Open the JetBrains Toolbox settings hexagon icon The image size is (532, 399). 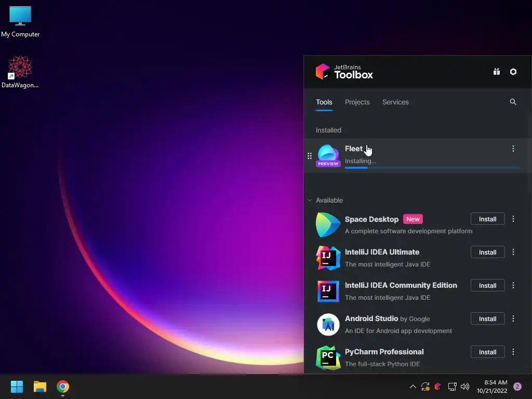pyautogui.click(x=513, y=72)
